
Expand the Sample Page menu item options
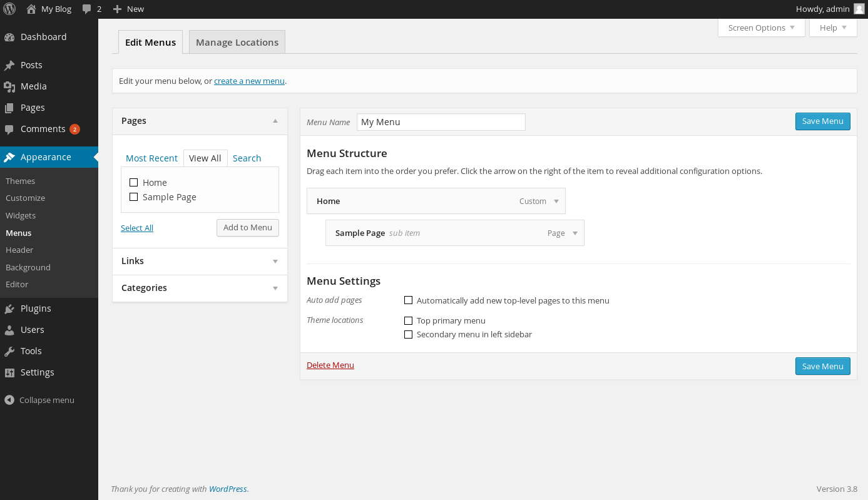[575, 233]
